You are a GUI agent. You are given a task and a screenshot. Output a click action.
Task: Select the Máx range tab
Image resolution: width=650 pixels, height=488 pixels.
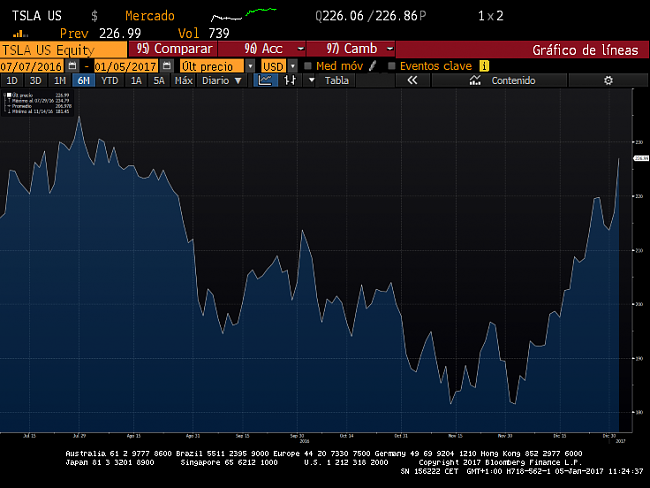pyautogui.click(x=183, y=80)
